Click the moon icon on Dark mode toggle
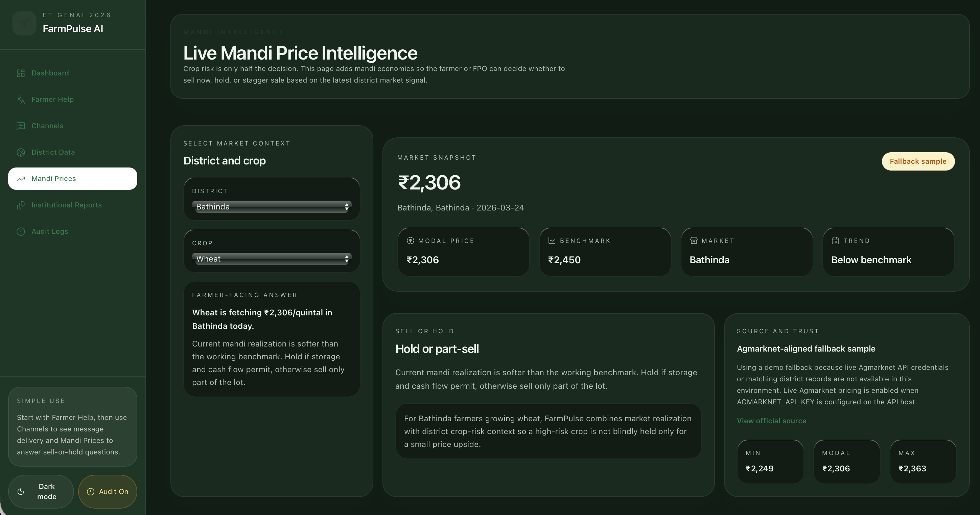The height and width of the screenshot is (515, 980). pyautogui.click(x=21, y=492)
